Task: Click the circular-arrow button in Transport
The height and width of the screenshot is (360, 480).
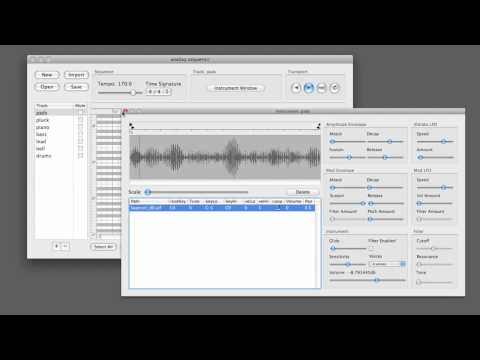Action: click(334, 88)
